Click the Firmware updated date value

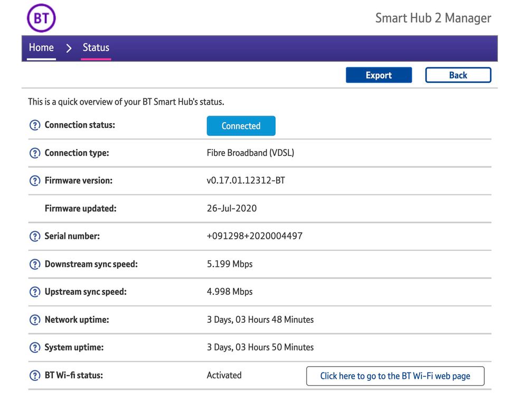[x=232, y=208]
